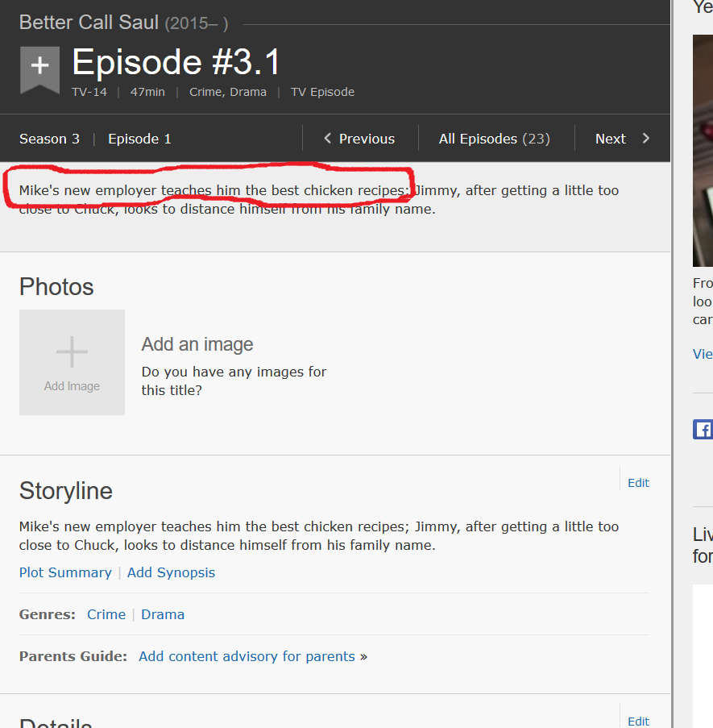The width and height of the screenshot is (713, 728).
Task: Open All Episodes (23) list
Action: 495,139
